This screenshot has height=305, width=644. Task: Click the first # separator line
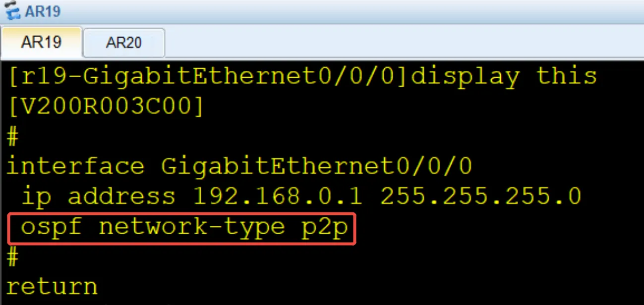click(12, 137)
